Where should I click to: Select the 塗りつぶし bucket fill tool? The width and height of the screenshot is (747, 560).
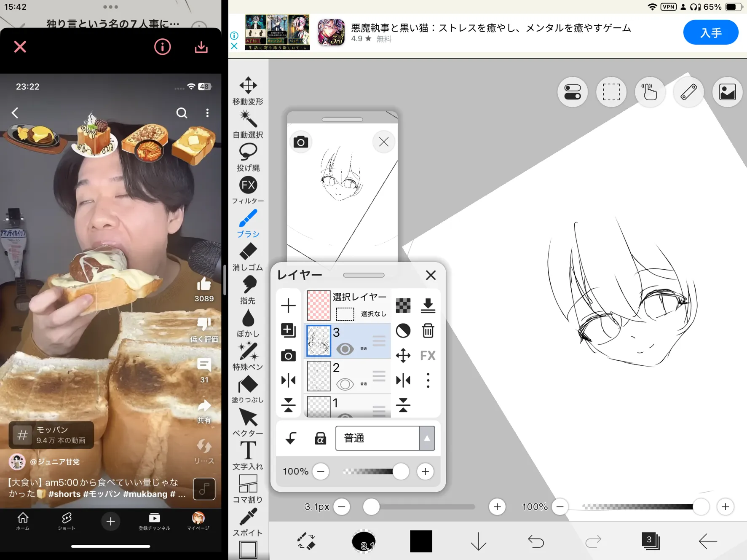point(248,390)
